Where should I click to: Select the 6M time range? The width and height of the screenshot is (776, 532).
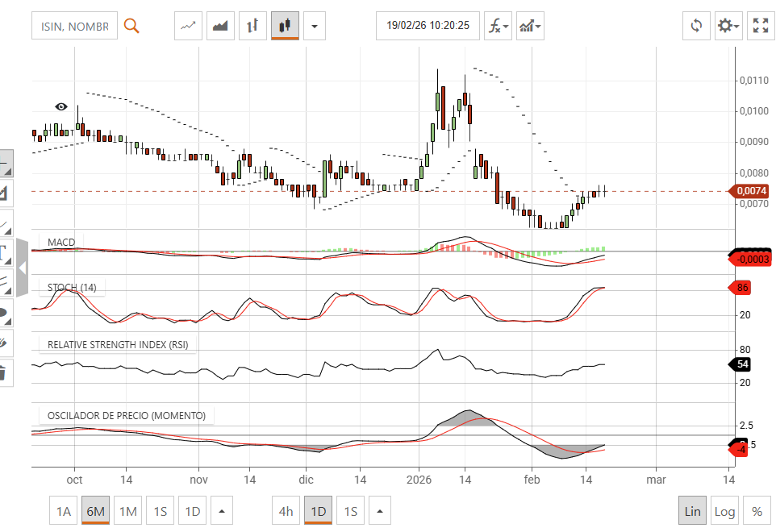pyautogui.click(x=95, y=511)
